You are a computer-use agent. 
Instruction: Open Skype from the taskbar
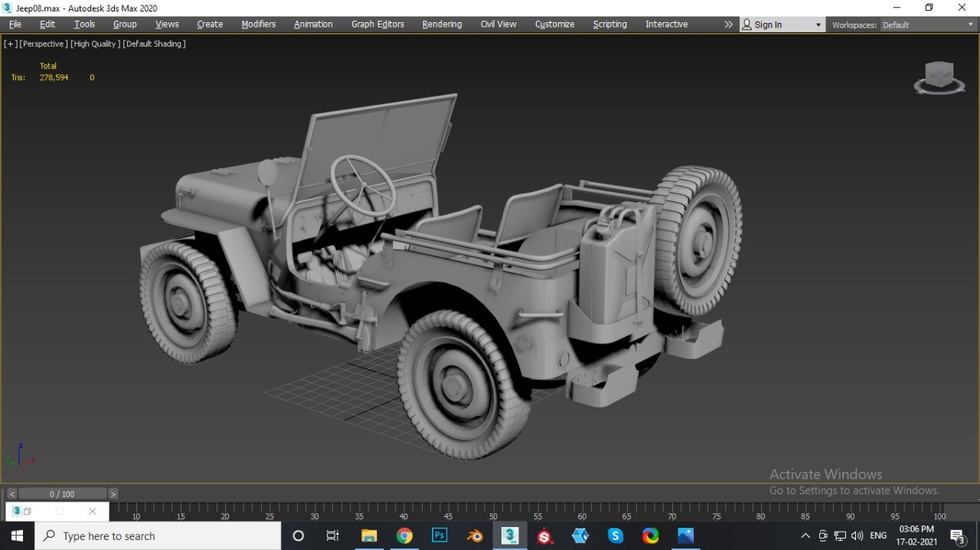tap(616, 536)
